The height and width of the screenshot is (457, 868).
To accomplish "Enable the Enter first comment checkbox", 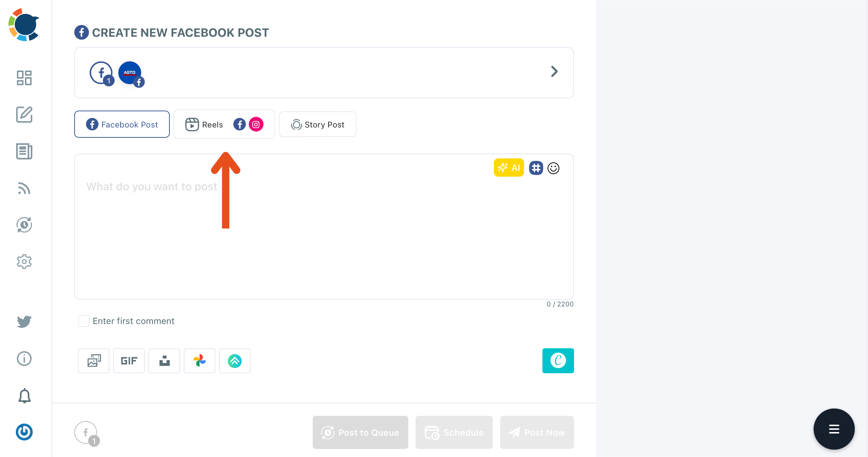I will pos(84,321).
